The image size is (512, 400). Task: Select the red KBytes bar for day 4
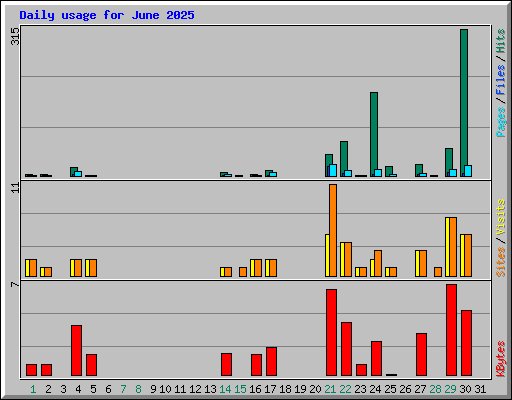pos(76,351)
